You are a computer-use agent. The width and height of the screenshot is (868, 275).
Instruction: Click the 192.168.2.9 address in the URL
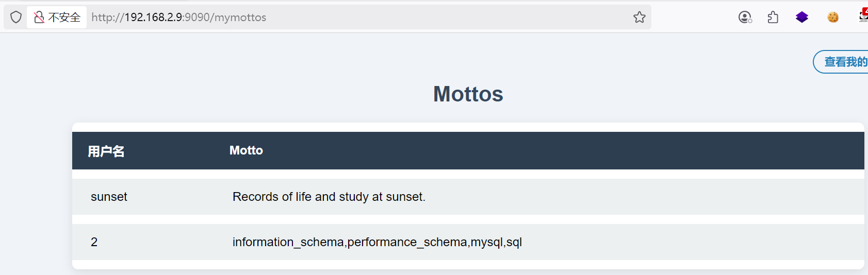pos(153,18)
